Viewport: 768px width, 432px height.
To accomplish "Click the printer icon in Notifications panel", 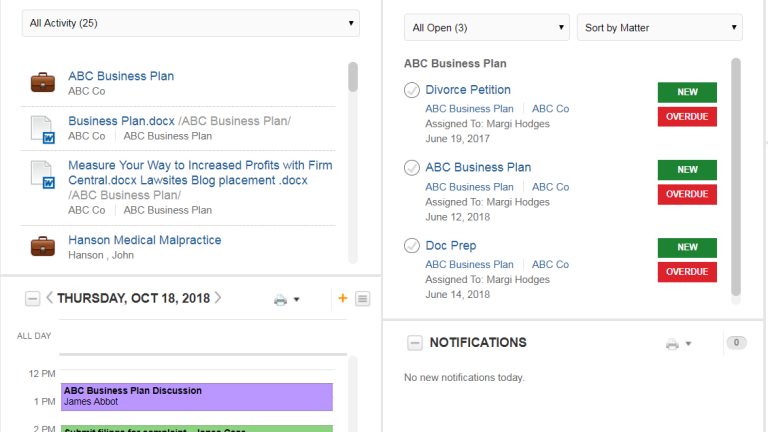I will coord(673,344).
